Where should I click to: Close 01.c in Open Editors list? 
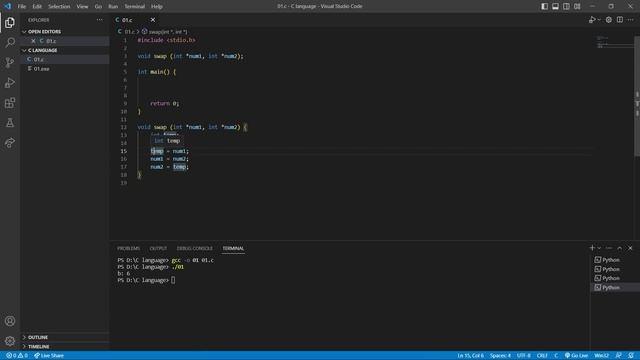point(33,41)
